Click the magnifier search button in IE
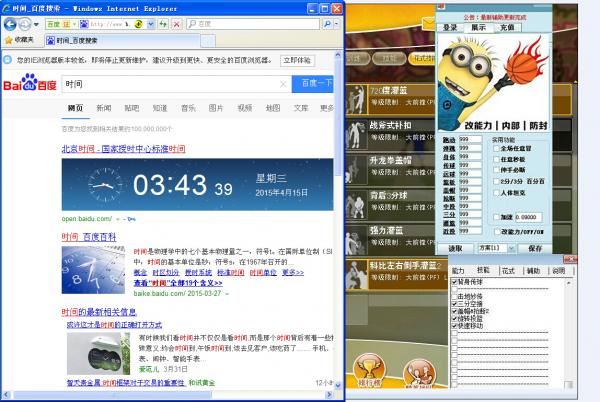The height and width of the screenshot is (402, 600). point(327,24)
